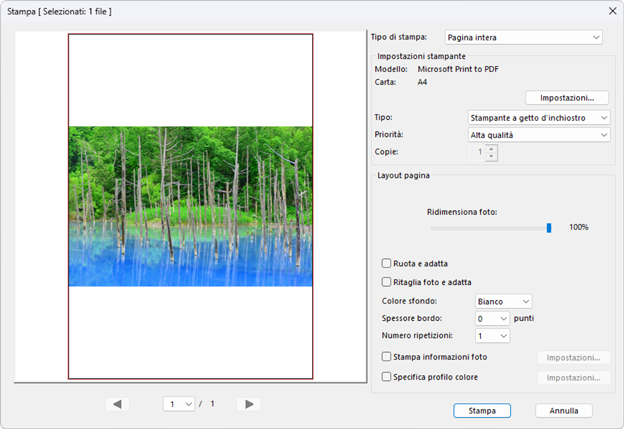Screen dimensions: 624x429
Task: Open the Priorità quality dropdown
Action: (539, 134)
